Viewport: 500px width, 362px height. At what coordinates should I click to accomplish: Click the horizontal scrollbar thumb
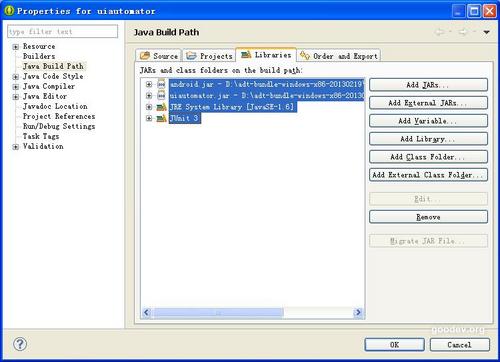coord(218,312)
